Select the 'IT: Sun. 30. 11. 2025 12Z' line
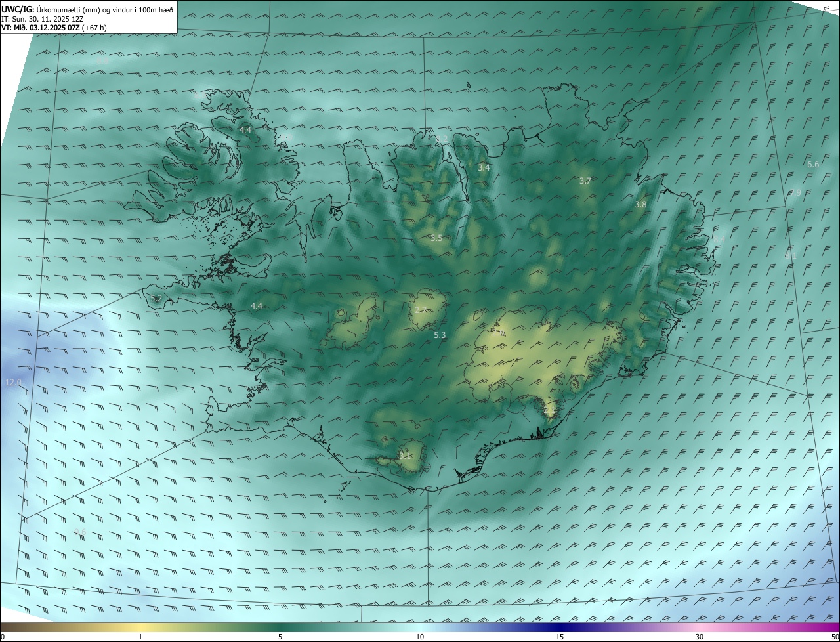The width and height of the screenshot is (840, 642). [x=42, y=19]
